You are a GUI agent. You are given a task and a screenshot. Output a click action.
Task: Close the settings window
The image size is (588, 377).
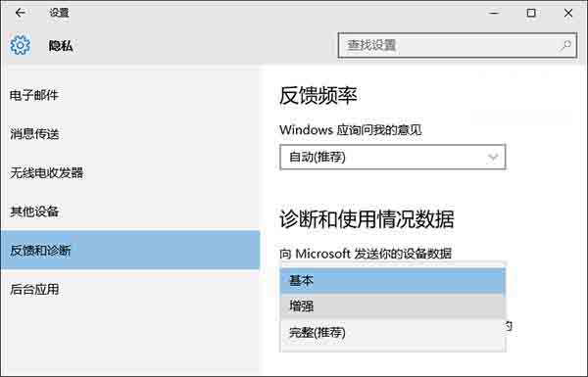[568, 13]
